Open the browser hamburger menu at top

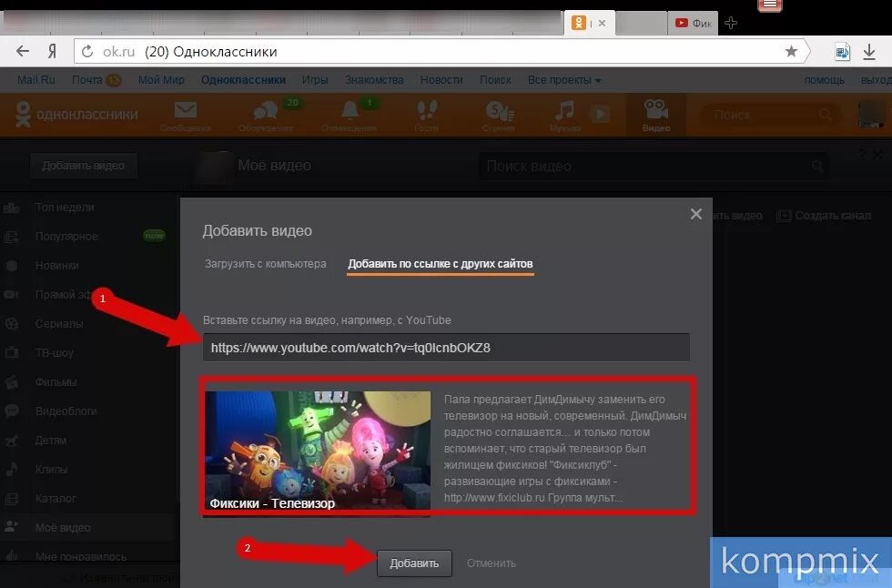point(770,5)
